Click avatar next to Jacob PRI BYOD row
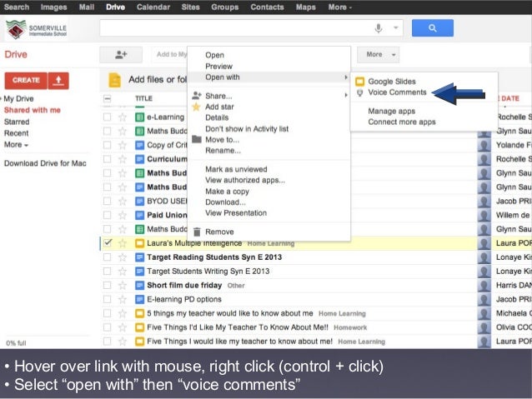The width and height of the screenshot is (532, 399). point(484,201)
